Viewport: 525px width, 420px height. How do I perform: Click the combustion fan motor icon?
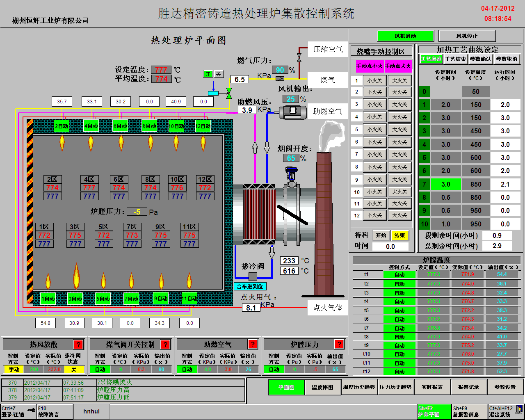click(x=293, y=112)
